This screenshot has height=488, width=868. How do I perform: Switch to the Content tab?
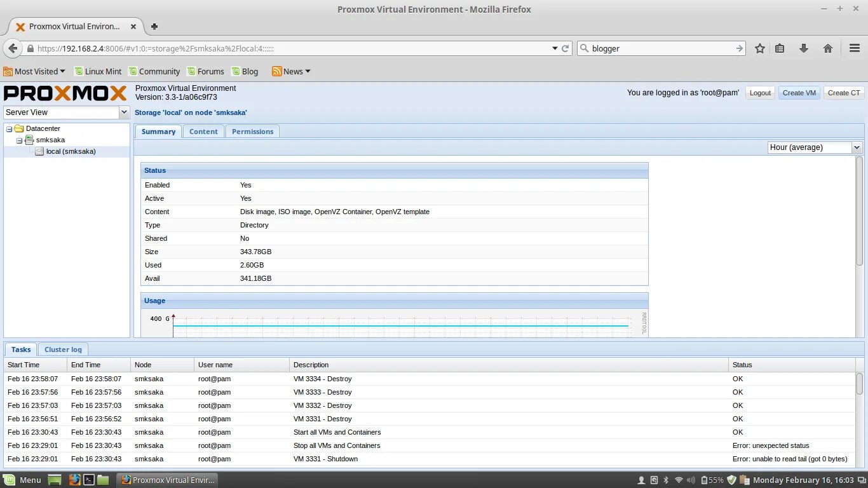tap(203, 132)
